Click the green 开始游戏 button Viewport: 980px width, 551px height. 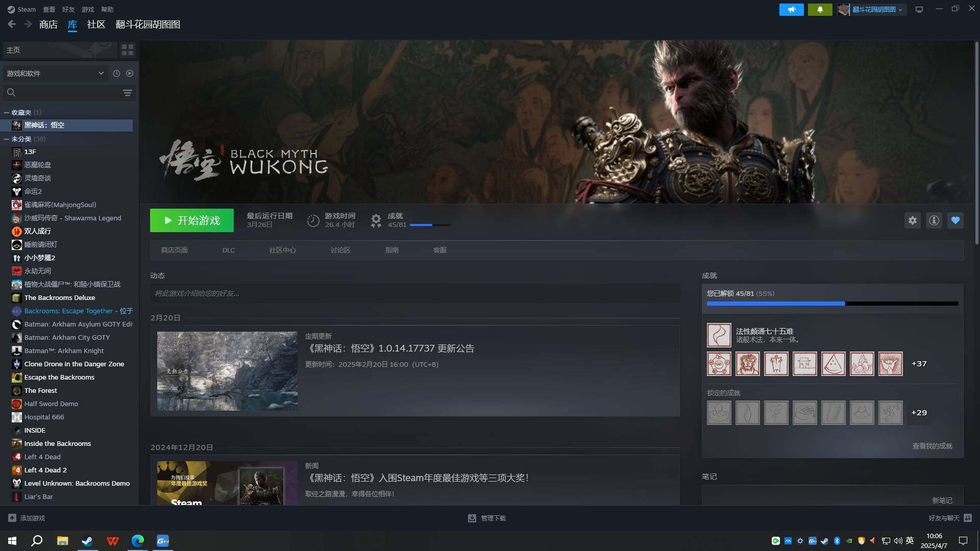click(x=192, y=220)
